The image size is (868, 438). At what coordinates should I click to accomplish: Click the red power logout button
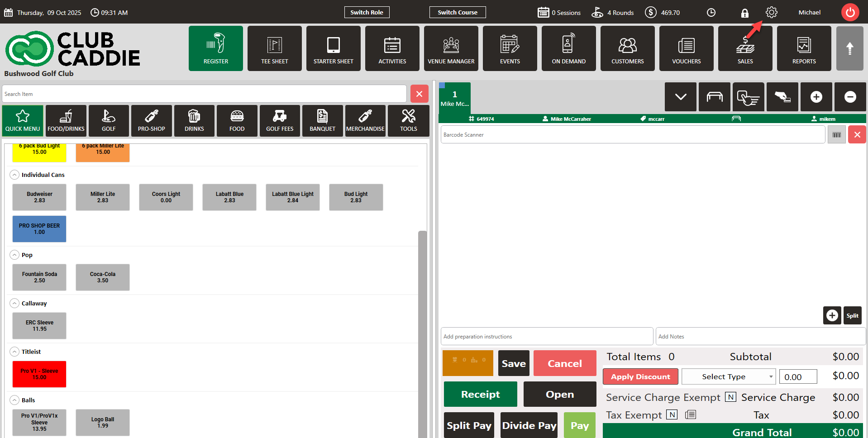850,12
